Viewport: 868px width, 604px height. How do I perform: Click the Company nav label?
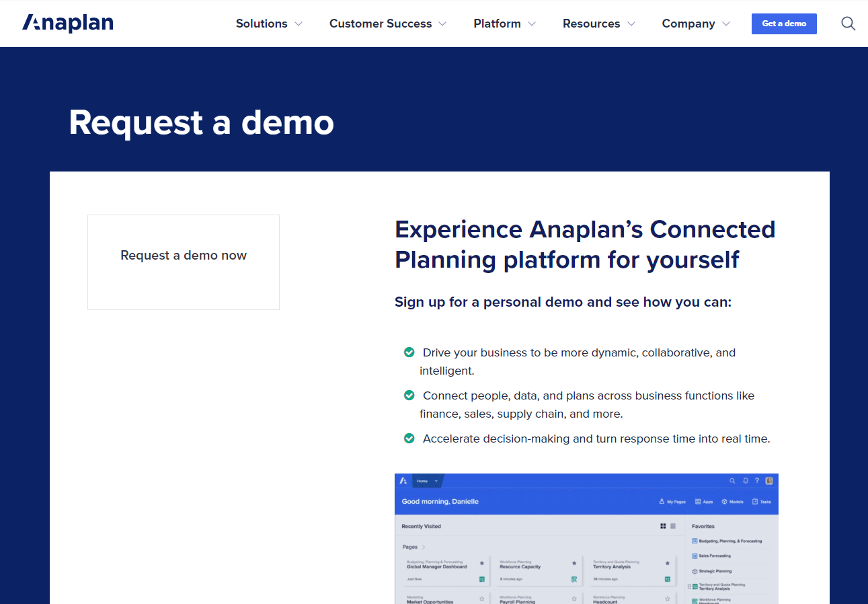[688, 24]
